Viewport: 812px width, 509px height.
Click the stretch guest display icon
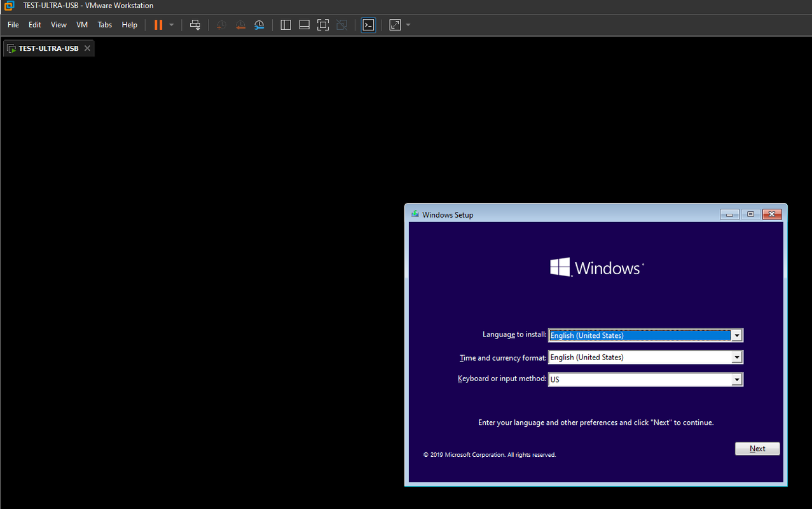[395, 25]
